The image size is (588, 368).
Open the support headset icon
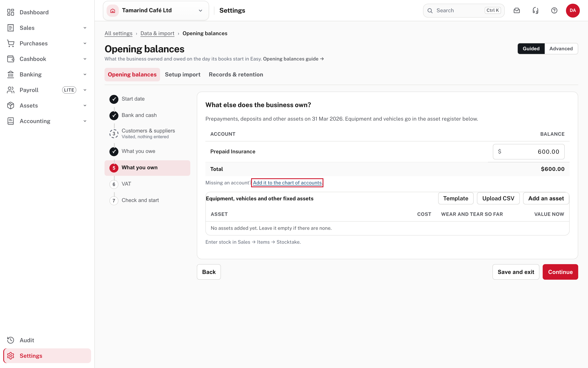click(536, 10)
